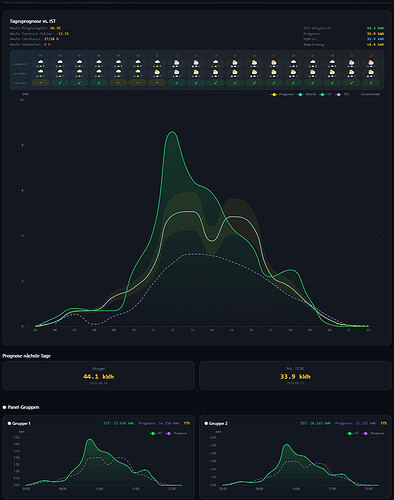Image resolution: width=394 pixels, height=500 pixels.
Task: Click the white dot beside Panel-Gruppen heading
Action: click(4, 407)
